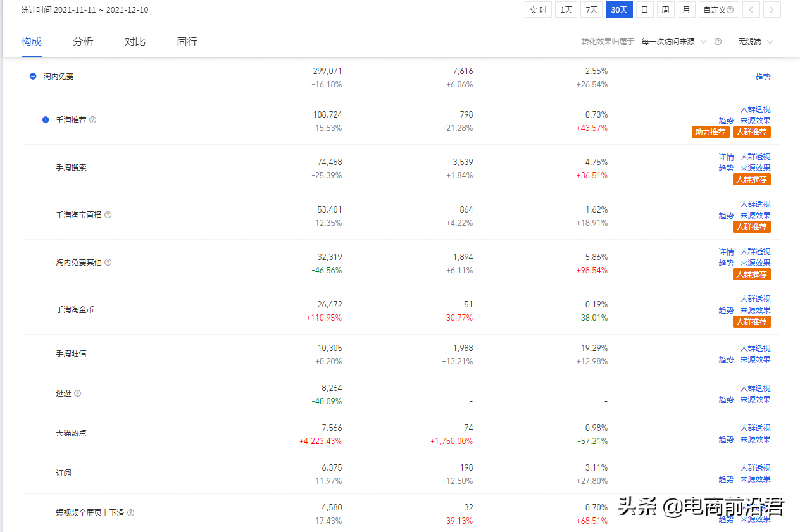Open 详情 for 淘内免费其他

click(726, 252)
